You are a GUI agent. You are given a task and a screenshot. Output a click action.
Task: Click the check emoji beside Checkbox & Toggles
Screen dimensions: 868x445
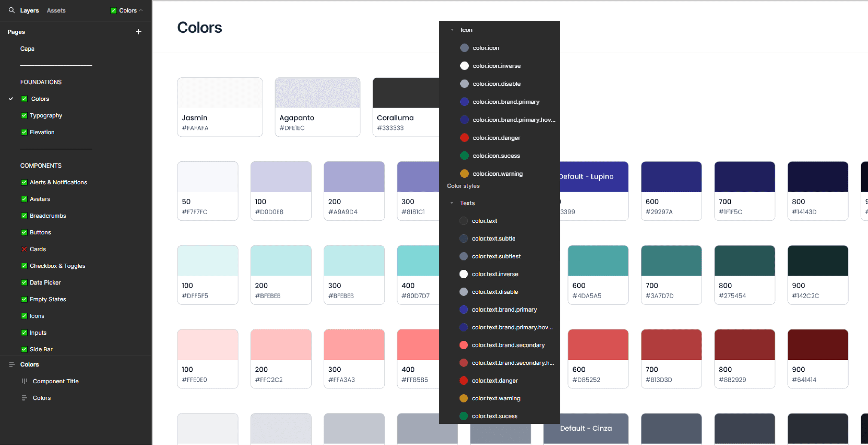[x=24, y=266]
